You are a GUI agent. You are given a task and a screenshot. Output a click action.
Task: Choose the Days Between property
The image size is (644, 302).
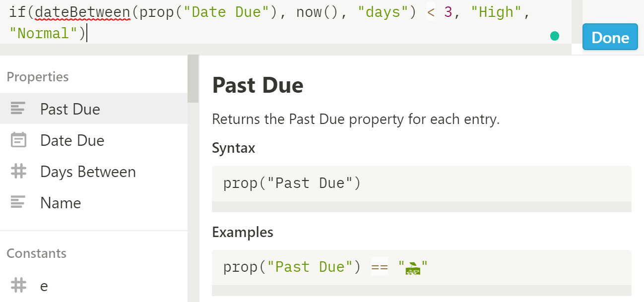click(94, 172)
